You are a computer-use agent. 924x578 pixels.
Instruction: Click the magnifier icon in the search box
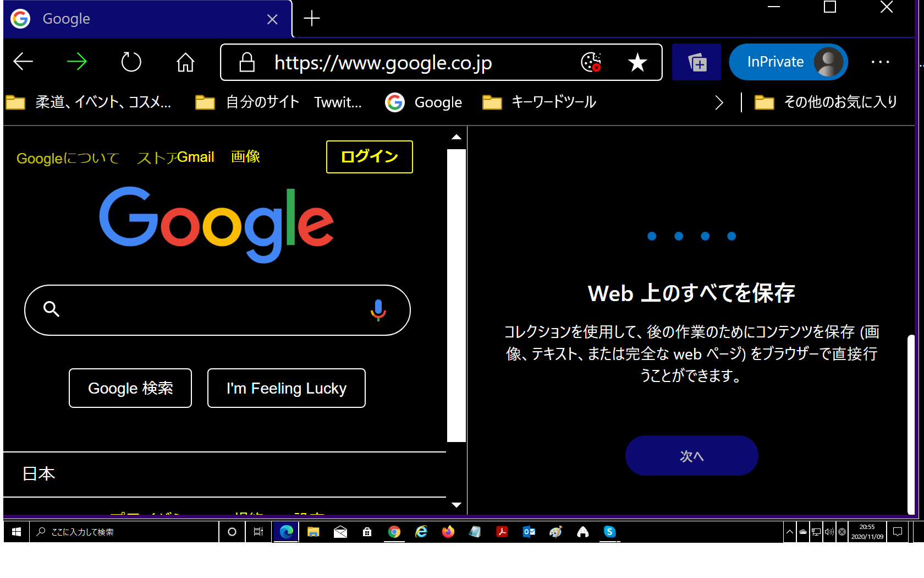(x=51, y=309)
